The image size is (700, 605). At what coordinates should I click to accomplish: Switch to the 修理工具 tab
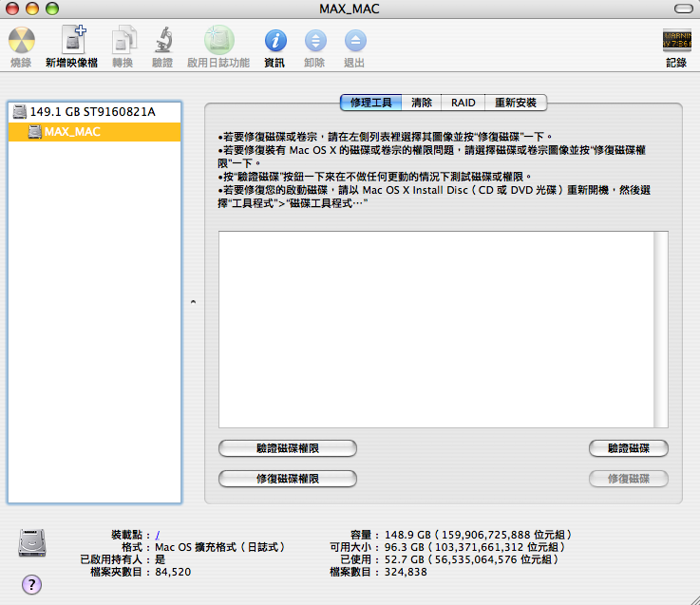point(370,103)
